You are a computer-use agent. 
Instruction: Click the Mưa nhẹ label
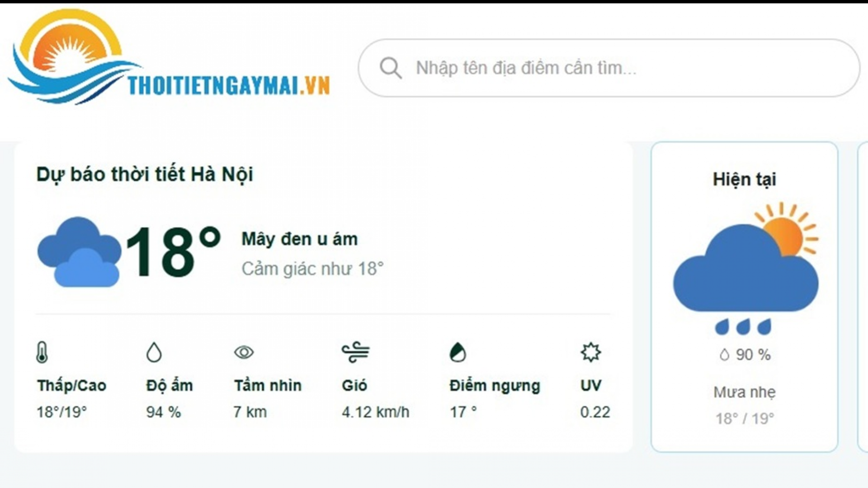point(745,392)
